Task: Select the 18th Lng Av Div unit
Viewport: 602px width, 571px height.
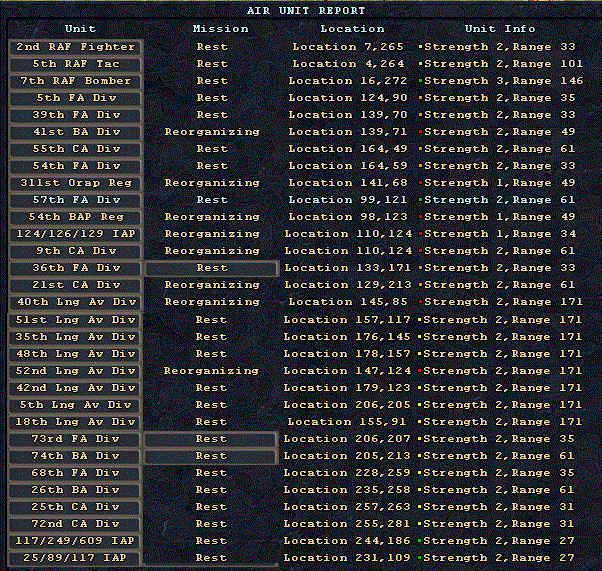Action: point(74,422)
